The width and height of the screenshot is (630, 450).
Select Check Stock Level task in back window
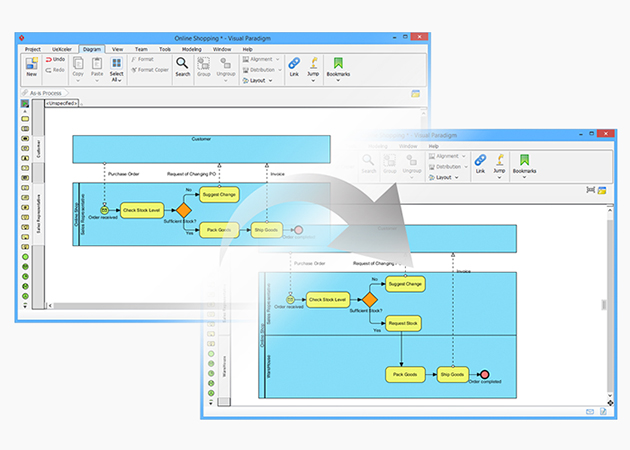pyautogui.click(x=141, y=210)
